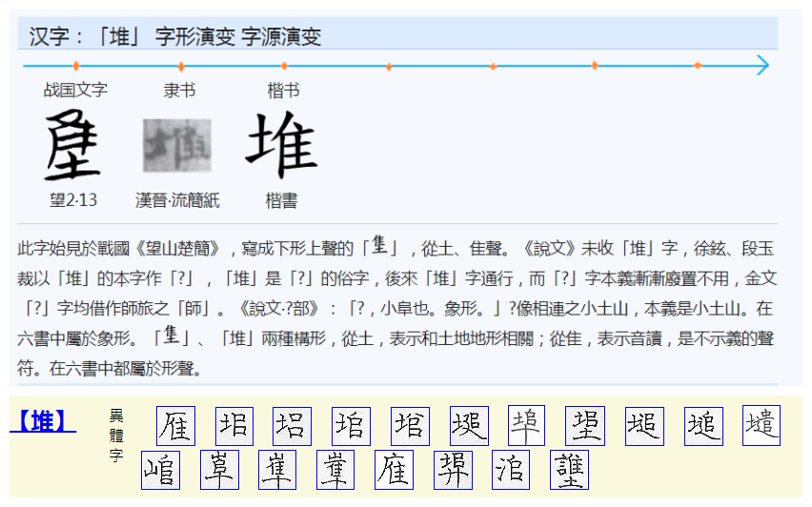
Task: Open the 崔-shaped variant glyph box
Action: point(277,470)
